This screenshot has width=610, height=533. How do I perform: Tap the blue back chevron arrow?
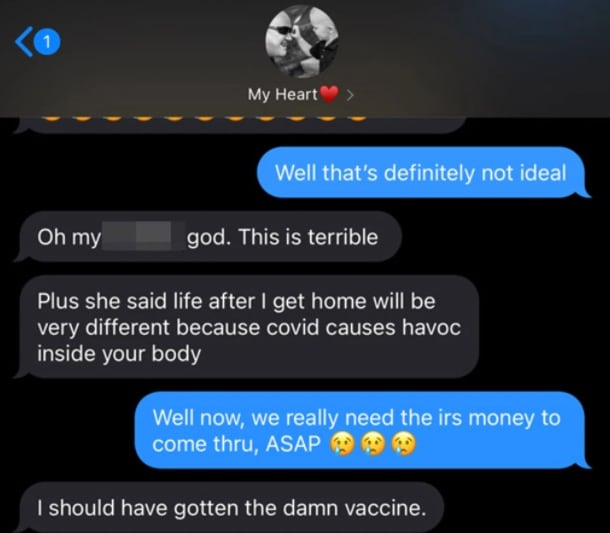tap(23, 42)
